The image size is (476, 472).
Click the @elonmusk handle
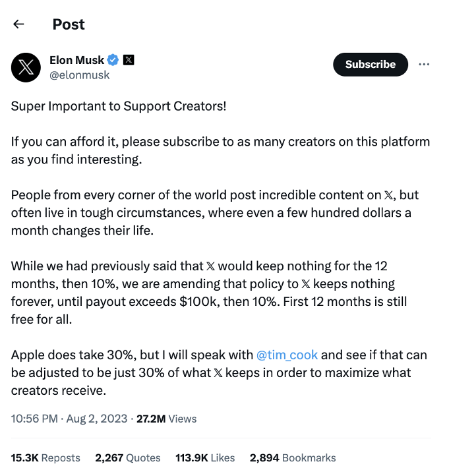coord(80,75)
